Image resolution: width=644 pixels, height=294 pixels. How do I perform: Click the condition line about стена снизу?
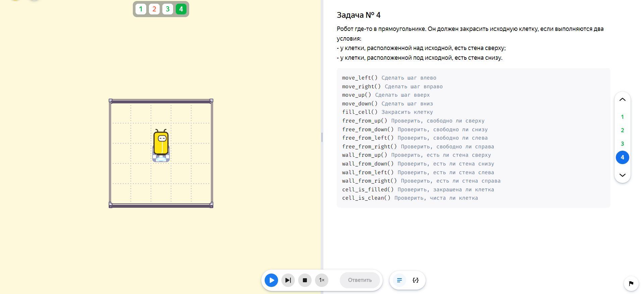[420, 58]
